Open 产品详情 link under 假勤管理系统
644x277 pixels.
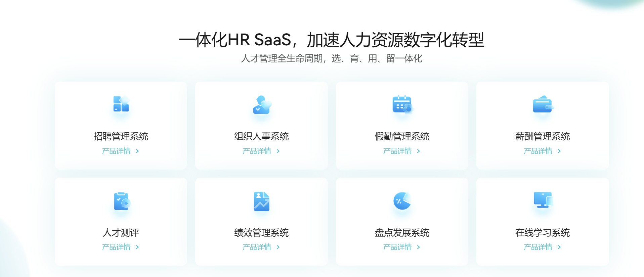(x=397, y=151)
